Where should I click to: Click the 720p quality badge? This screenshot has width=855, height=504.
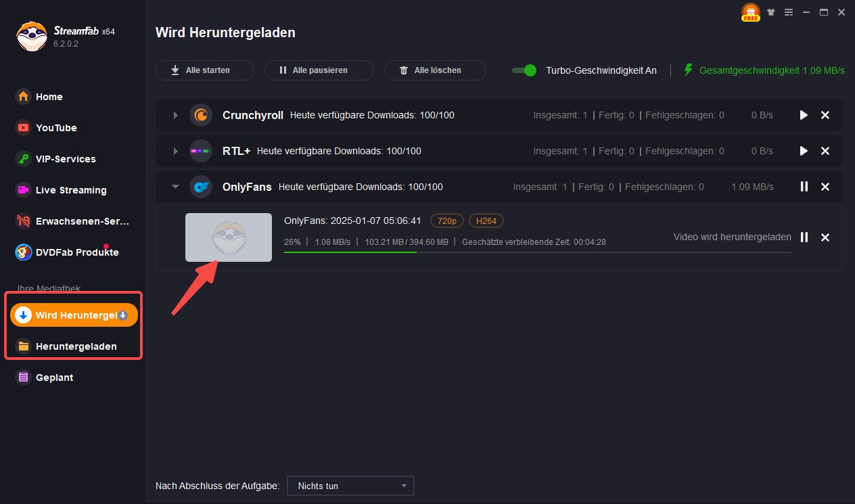446,221
